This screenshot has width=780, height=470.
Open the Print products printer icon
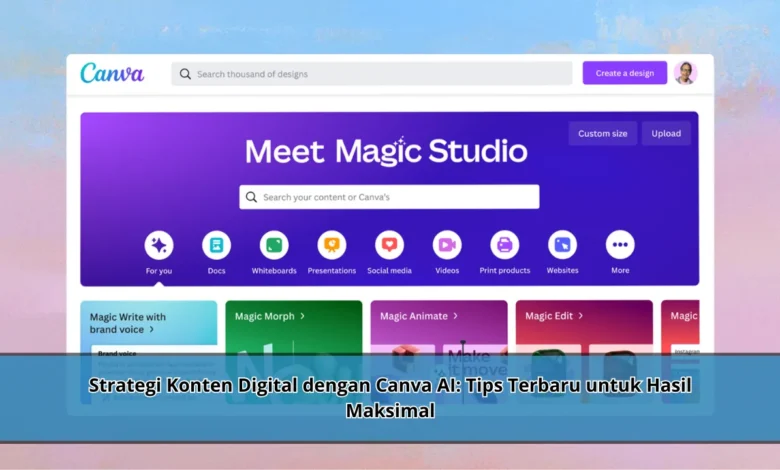[x=505, y=245]
